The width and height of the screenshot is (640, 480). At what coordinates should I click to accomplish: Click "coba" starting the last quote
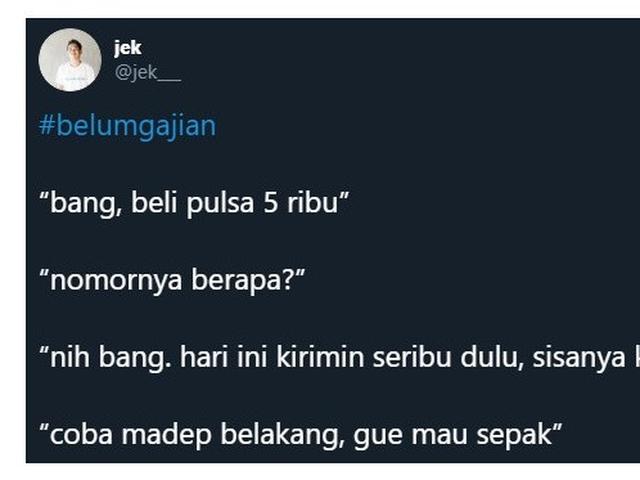coord(81,434)
